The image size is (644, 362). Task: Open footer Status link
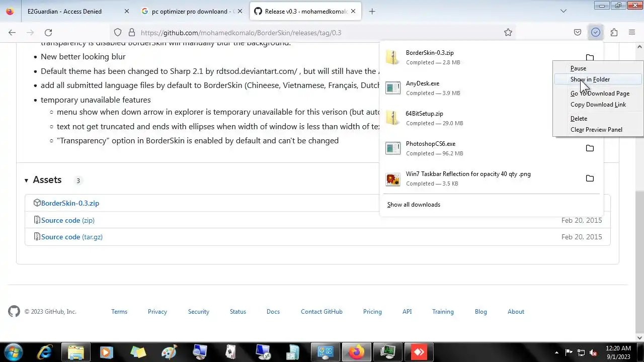click(238, 312)
